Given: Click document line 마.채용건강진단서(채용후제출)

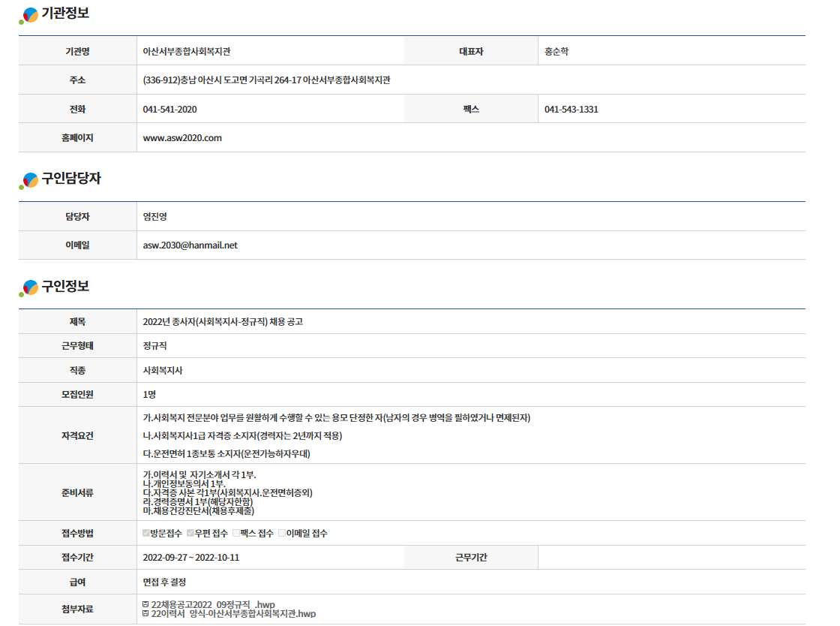Looking at the screenshot, I should (x=198, y=510).
